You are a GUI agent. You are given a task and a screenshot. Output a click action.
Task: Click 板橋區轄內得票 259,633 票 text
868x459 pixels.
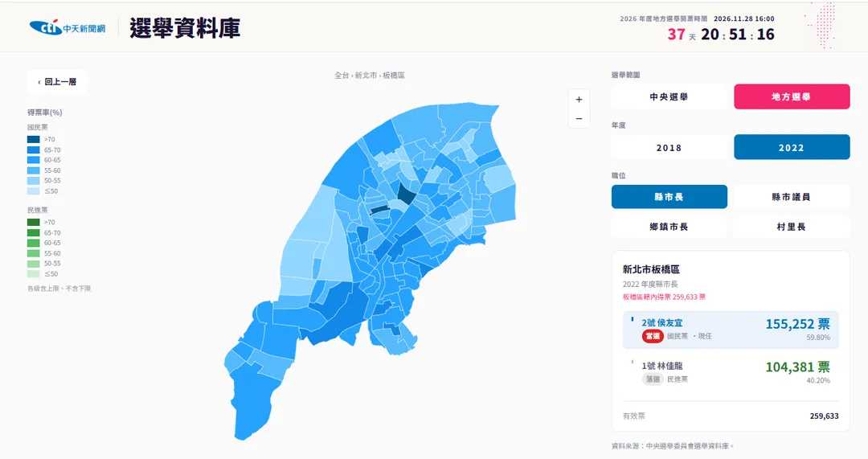coord(664,297)
